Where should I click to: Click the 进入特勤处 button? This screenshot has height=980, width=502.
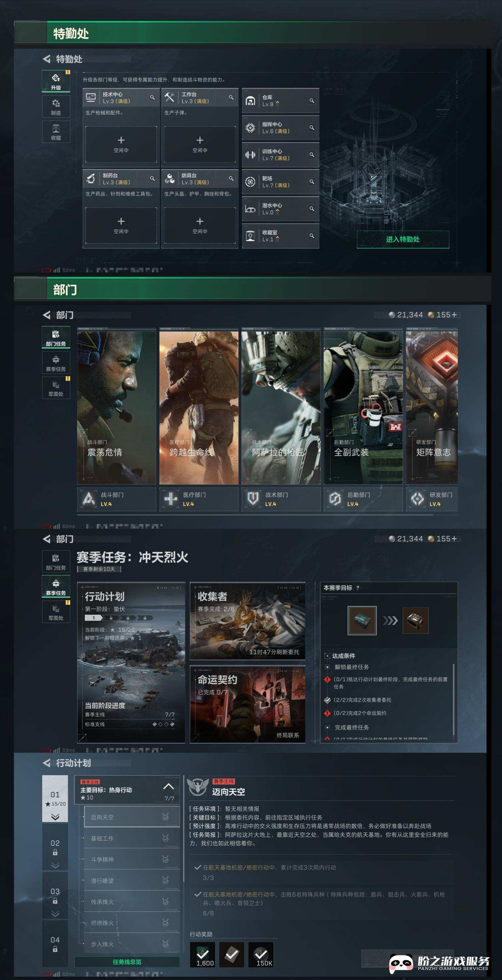[403, 239]
